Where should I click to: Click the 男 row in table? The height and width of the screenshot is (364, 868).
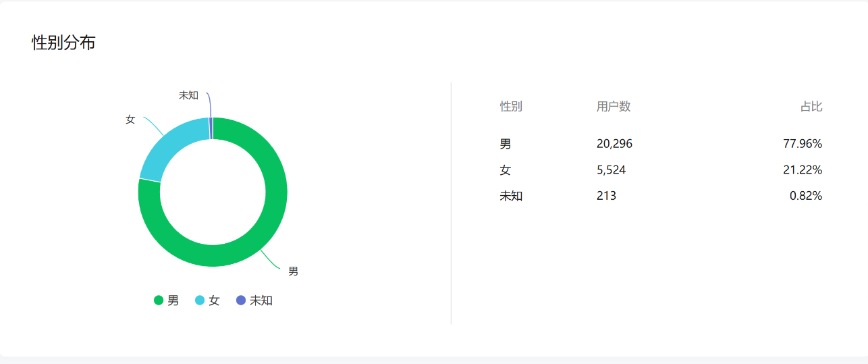click(661, 144)
